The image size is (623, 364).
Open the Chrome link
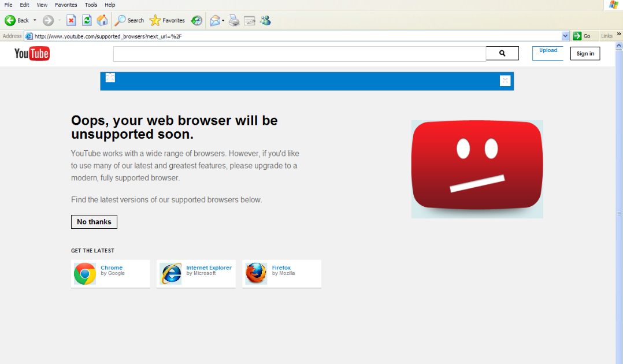pyautogui.click(x=112, y=268)
